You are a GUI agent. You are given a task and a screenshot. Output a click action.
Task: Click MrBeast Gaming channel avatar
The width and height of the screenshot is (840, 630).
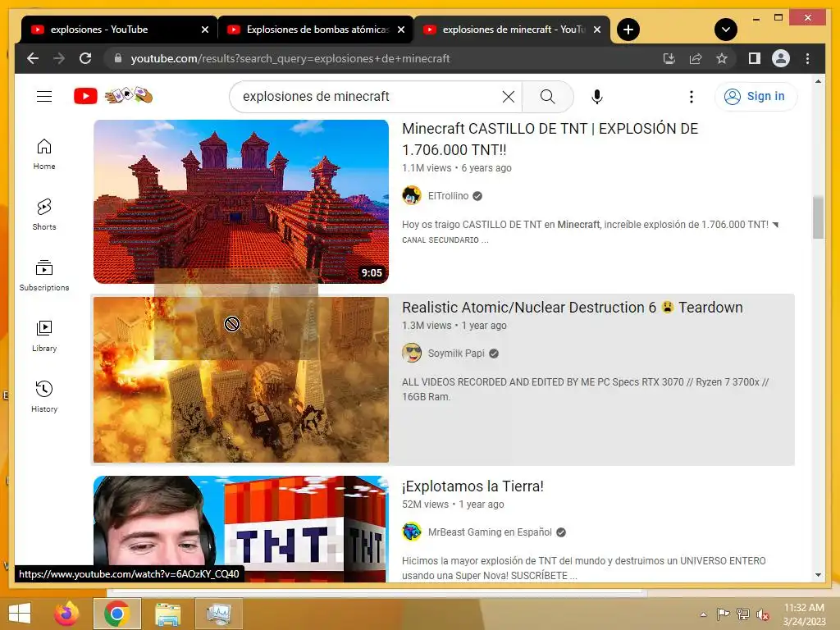[x=412, y=532]
